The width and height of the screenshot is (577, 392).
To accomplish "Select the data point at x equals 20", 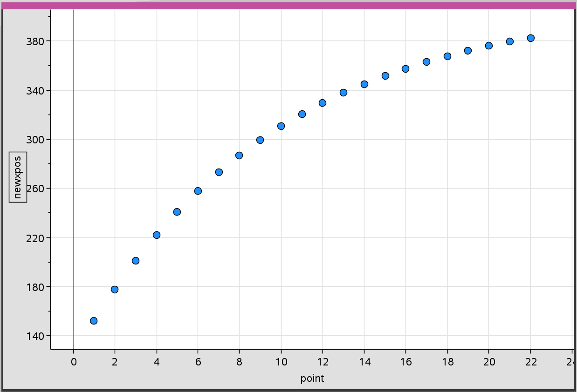I will (x=489, y=46).
